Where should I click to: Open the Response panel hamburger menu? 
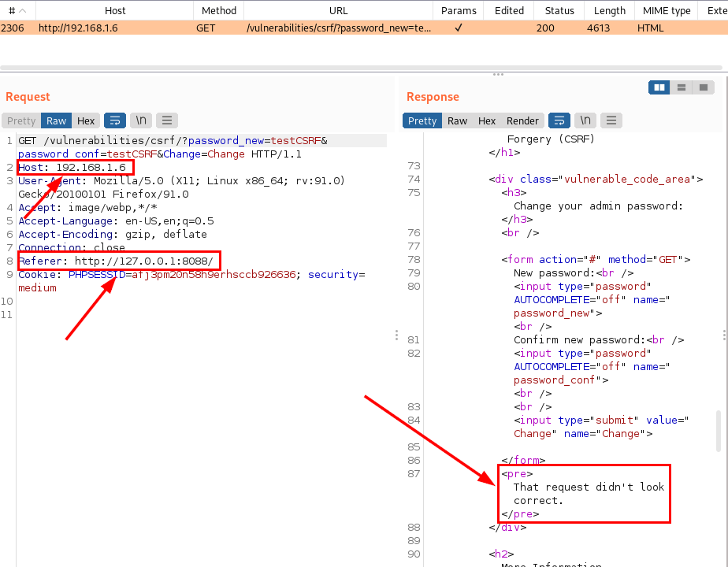[611, 120]
